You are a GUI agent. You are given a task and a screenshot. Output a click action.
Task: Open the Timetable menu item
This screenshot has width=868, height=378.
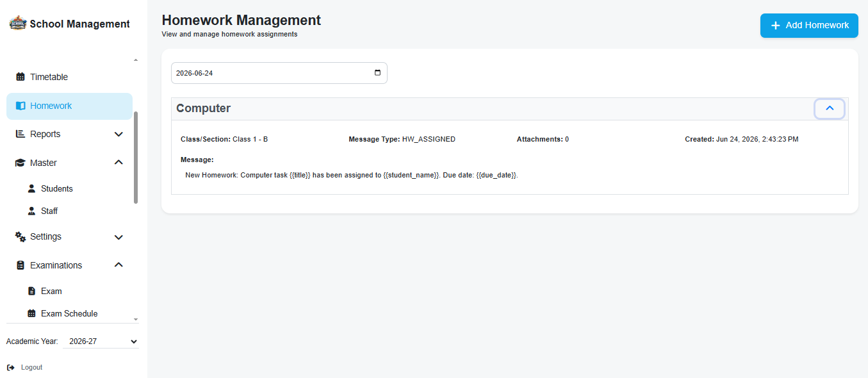point(69,77)
